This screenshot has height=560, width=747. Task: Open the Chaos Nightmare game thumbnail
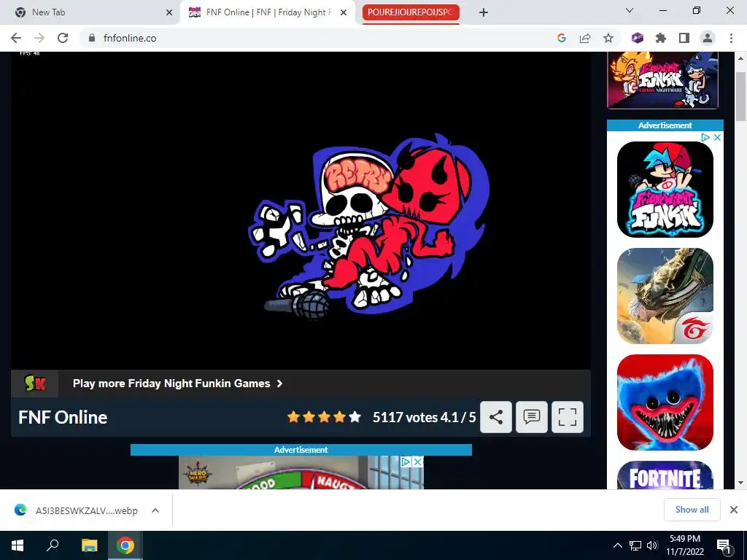(662, 80)
